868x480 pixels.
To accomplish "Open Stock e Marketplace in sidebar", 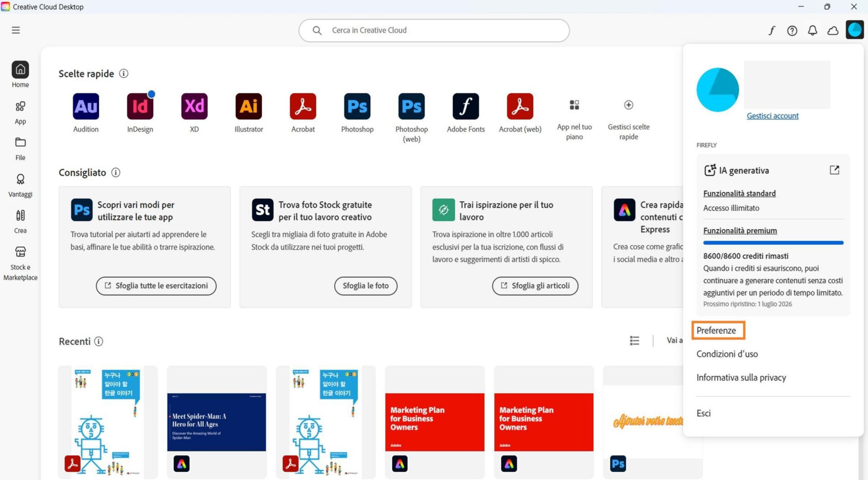I will click(20, 263).
